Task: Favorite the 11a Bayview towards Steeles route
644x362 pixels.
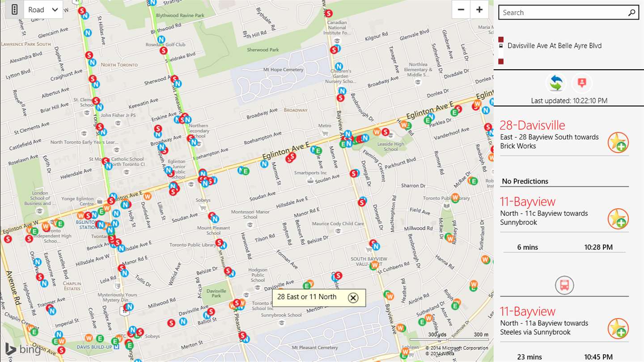Action: tap(619, 328)
